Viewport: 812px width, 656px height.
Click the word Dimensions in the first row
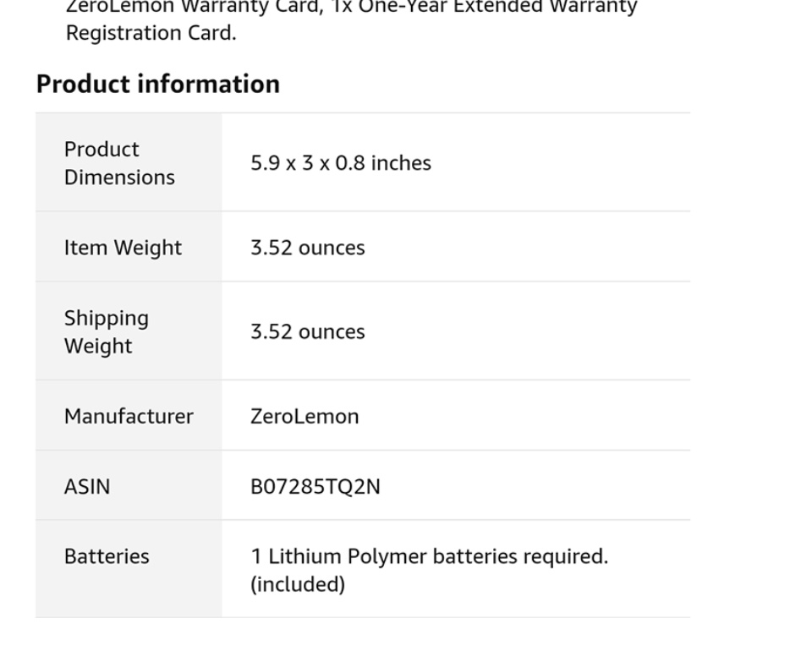tap(119, 178)
